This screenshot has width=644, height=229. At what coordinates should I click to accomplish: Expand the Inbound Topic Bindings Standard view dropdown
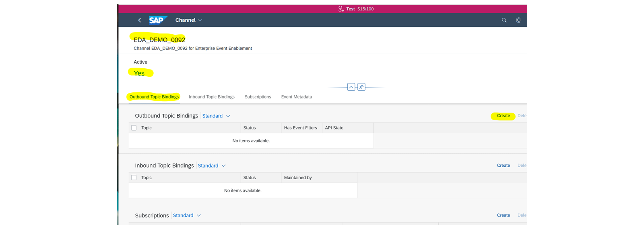point(212,166)
